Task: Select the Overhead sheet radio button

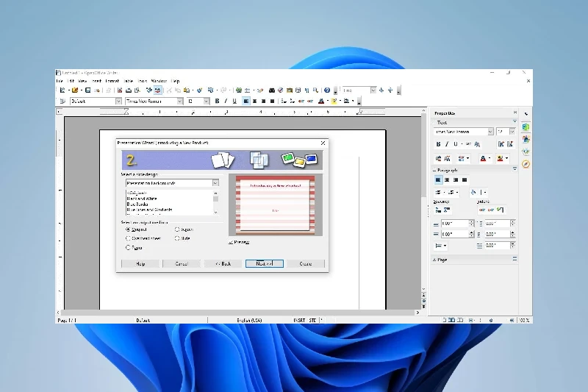Action: (x=128, y=238)
